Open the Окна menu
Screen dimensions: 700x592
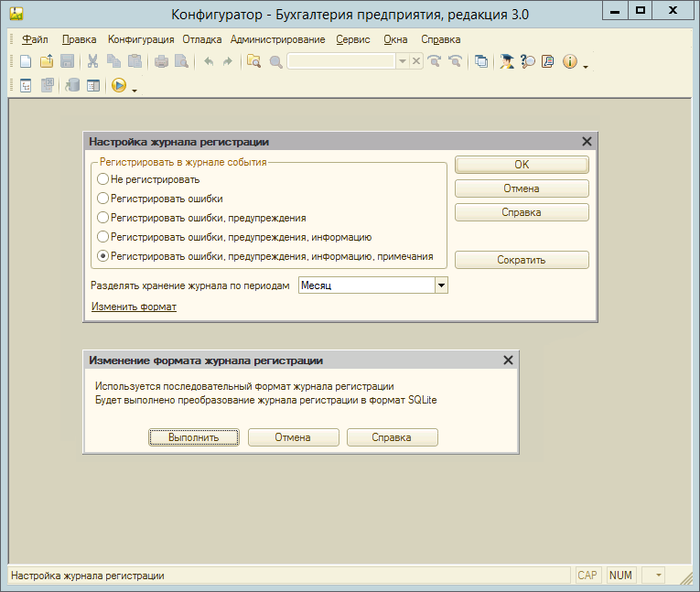pos(395,39)
